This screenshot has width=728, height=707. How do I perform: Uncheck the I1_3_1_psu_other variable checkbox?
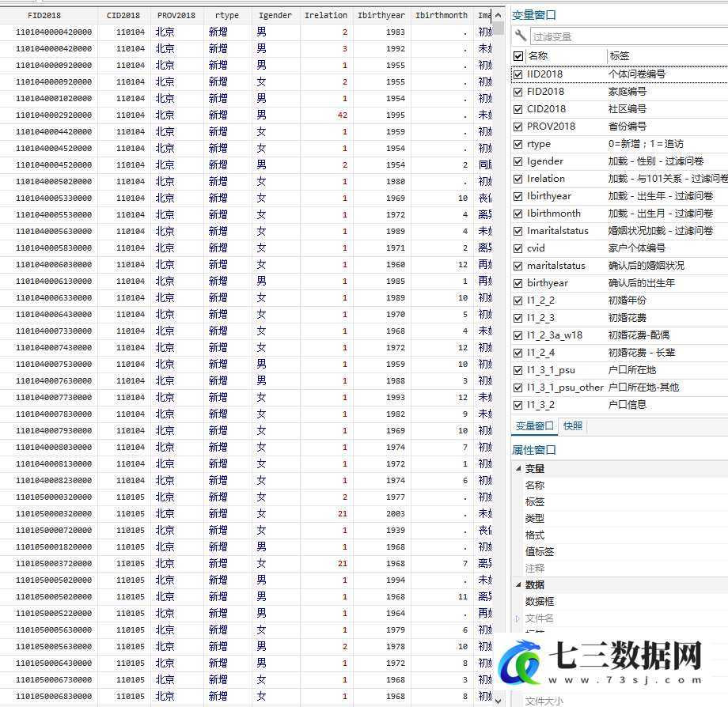pyautogui.click(x=518, y=388)
